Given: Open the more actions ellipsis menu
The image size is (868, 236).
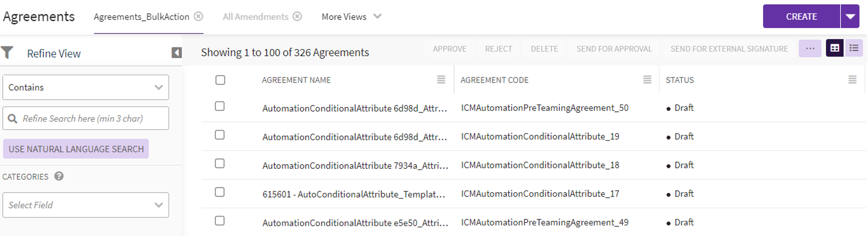Looking at the screenshot, I should (x=810, y=48).
